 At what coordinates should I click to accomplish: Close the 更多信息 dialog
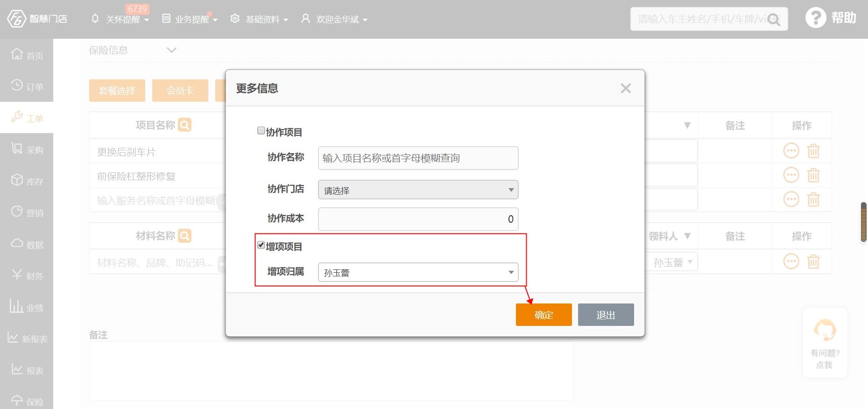[x=626, y=88]
